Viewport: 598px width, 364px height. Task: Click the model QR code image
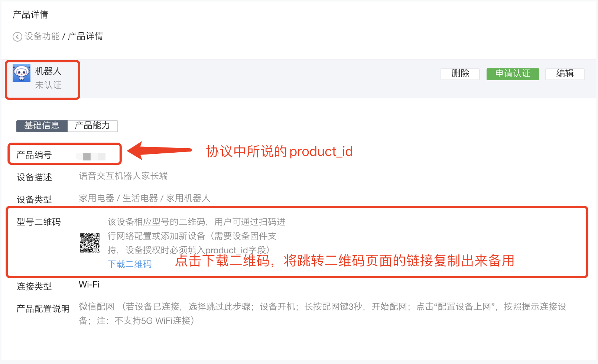point(90,243)
